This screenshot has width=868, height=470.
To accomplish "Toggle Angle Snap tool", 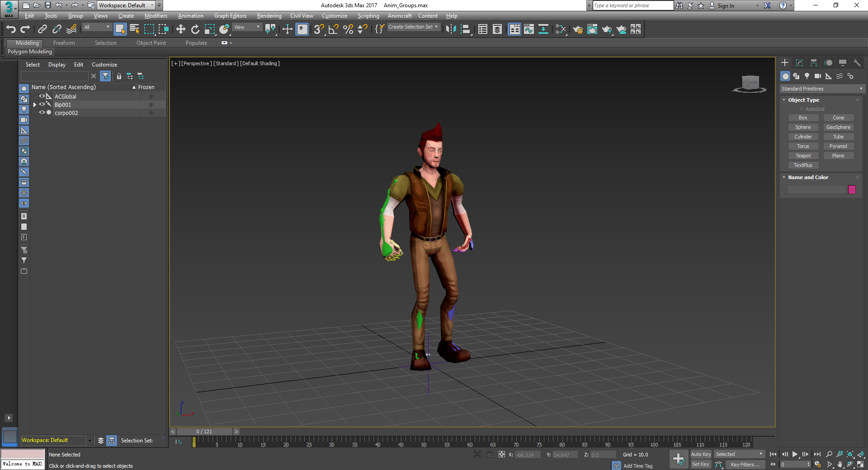I will click(334, 29).
